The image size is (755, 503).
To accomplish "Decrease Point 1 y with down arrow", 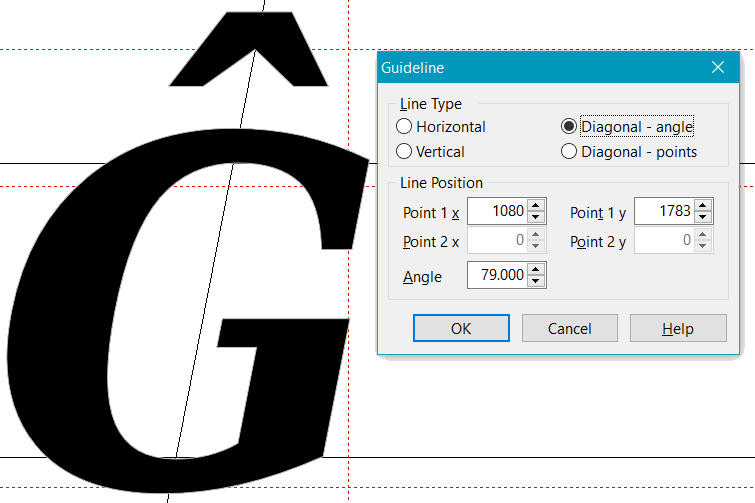I will tap(703, 217).
